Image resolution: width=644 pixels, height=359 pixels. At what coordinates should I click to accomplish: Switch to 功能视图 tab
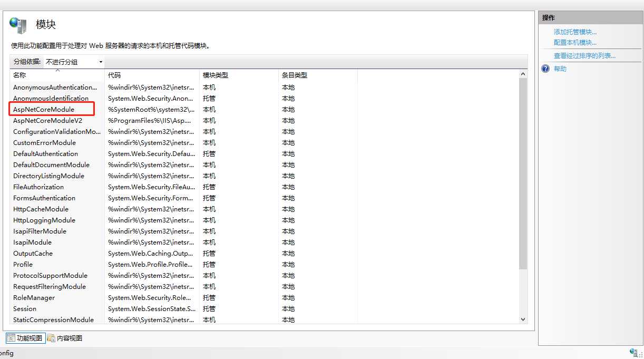click(28, 338)
